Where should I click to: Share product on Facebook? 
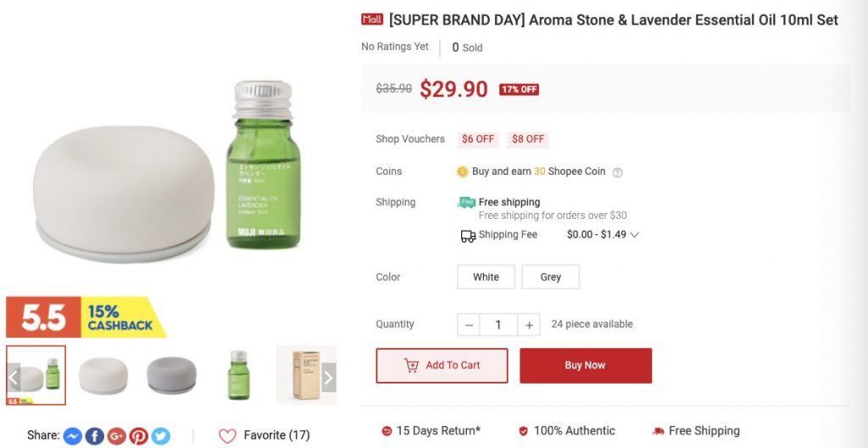(94, 436)
